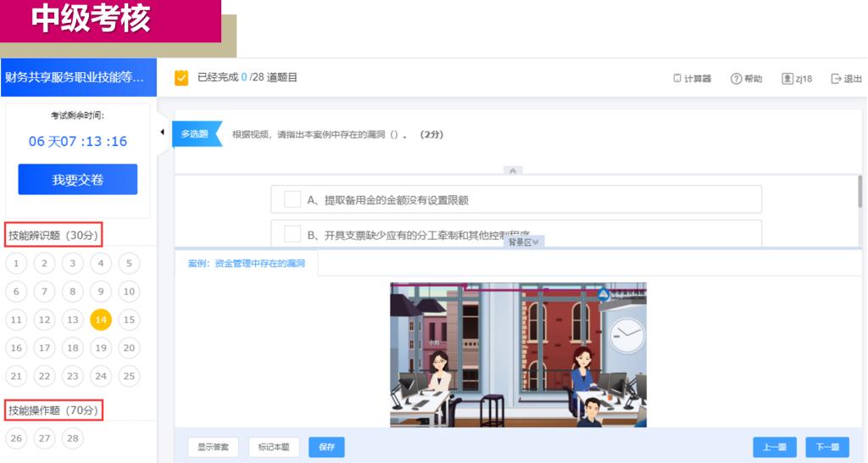This screenshot has height=463, width=868.
Task: Click the orange completed-progress checkmark icon
Action: click(x=181, y=78)
